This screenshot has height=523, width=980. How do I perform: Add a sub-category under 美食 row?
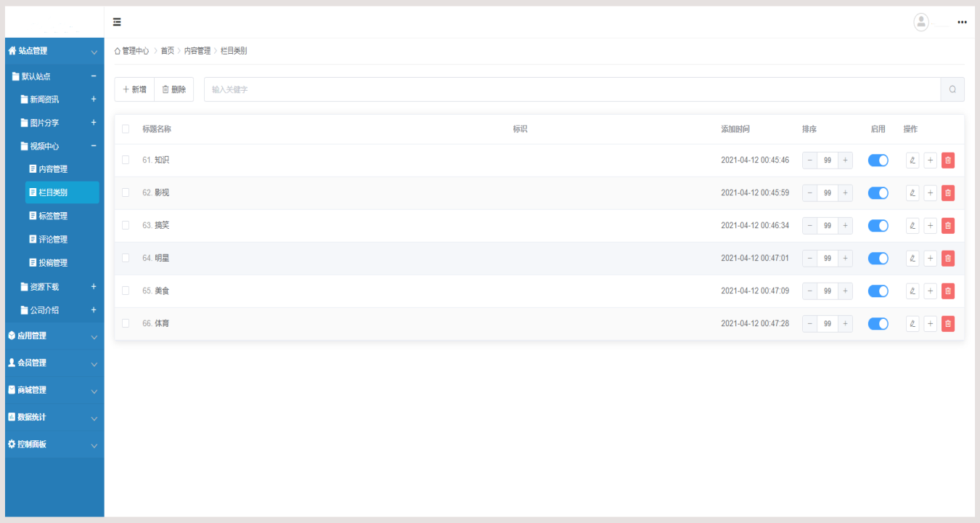point(930,291)
